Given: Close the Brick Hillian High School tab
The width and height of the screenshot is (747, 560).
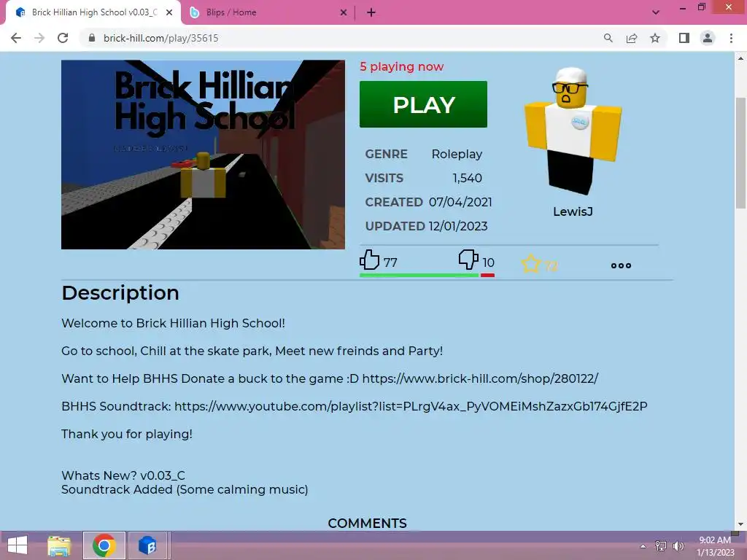Looking at the screenshot, I should (169, 13).
